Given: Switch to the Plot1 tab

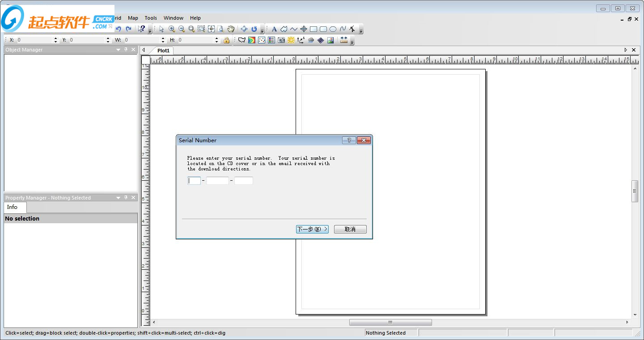Looking at the screenshot, I should point(164,51).
